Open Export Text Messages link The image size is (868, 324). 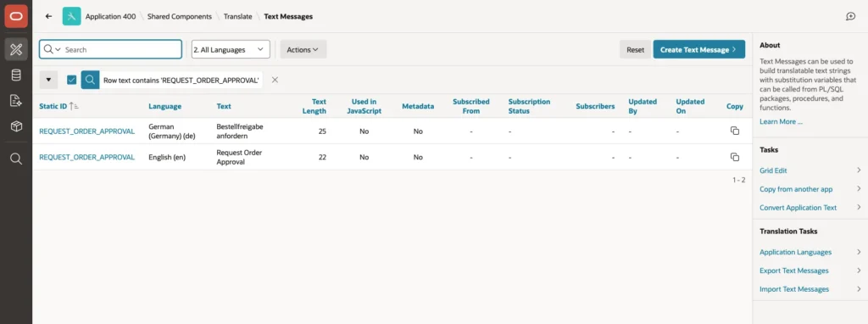click(793, 271)
